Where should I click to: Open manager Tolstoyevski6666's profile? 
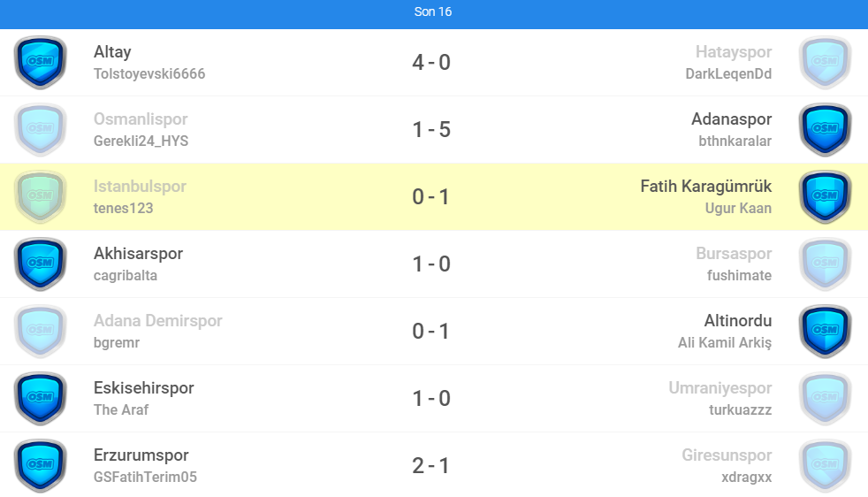coord(149,74)
